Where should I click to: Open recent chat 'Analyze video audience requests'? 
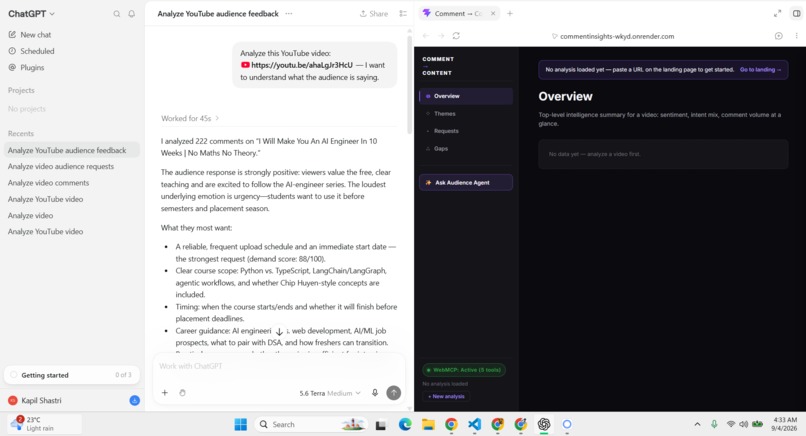[x=61, y=166]
